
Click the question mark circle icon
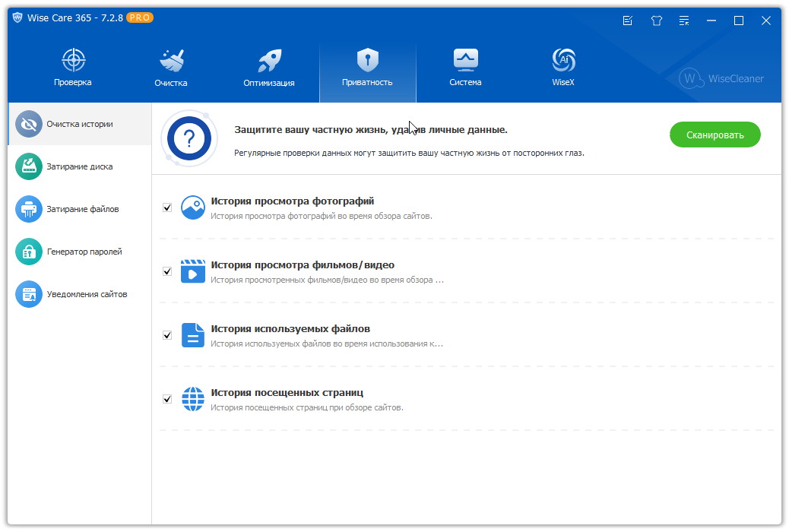point(189,138)
